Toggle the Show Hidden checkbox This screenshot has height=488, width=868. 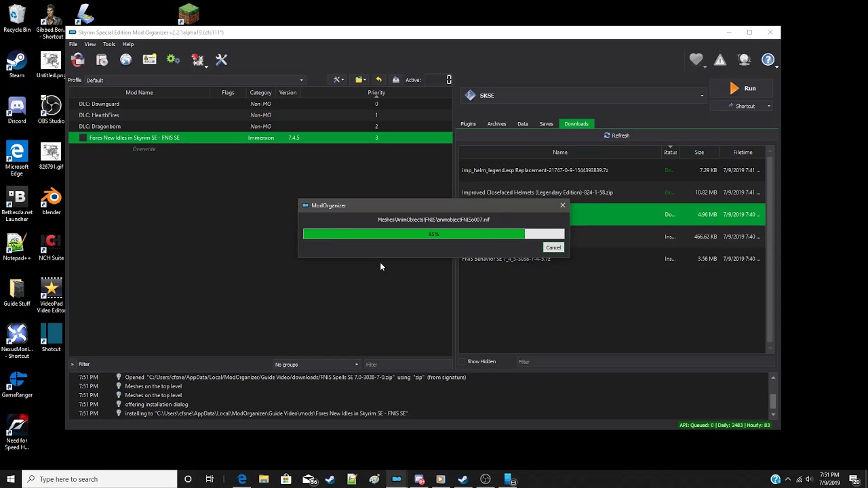pyautogui.click(x=462, y=361)
